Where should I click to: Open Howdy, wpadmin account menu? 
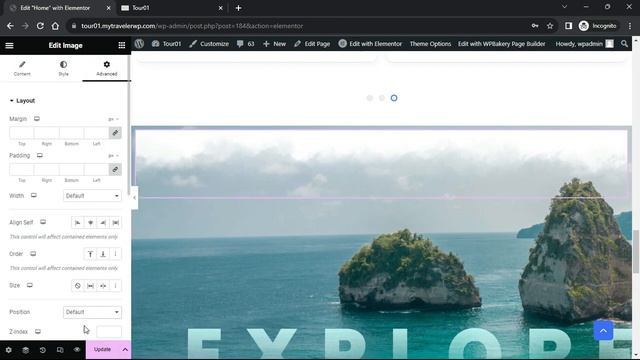pos(584,44)
